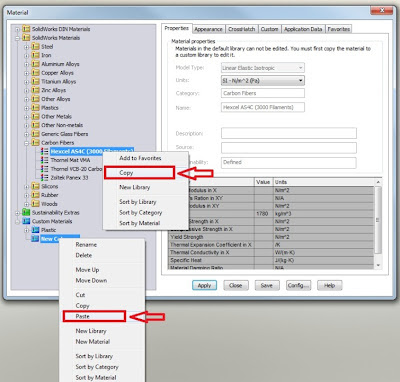The width and height of the screenshot is (400, 382).
Task: Click the Save button
Action: click(x=267, y=285)
